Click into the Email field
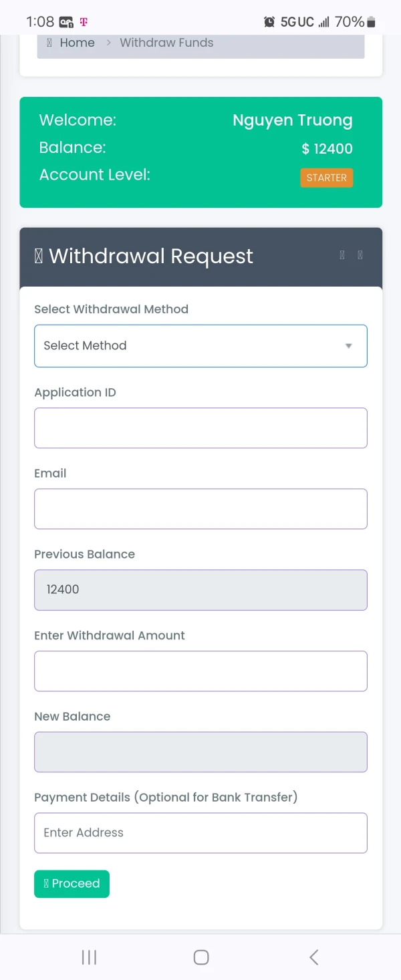Viewport: 401px width, 980px height. [x=200, y=509]
